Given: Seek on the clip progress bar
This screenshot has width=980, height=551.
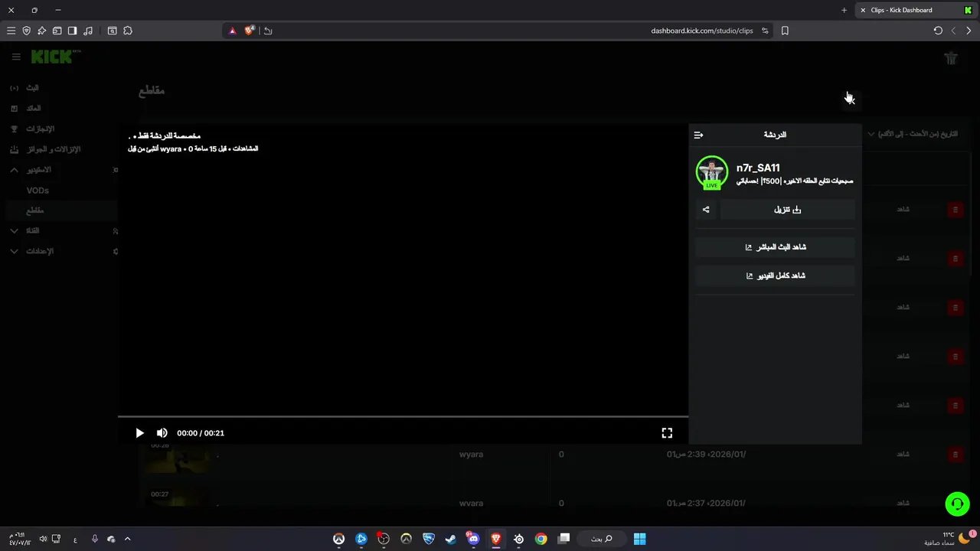Looking at the screenshot, I should click(x=403, y=417).
